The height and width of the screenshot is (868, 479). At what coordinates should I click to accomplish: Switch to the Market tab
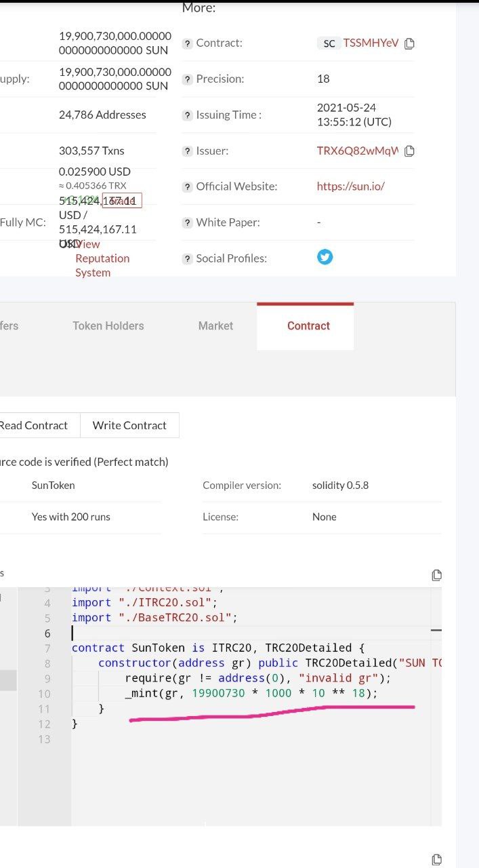[215, 325]
